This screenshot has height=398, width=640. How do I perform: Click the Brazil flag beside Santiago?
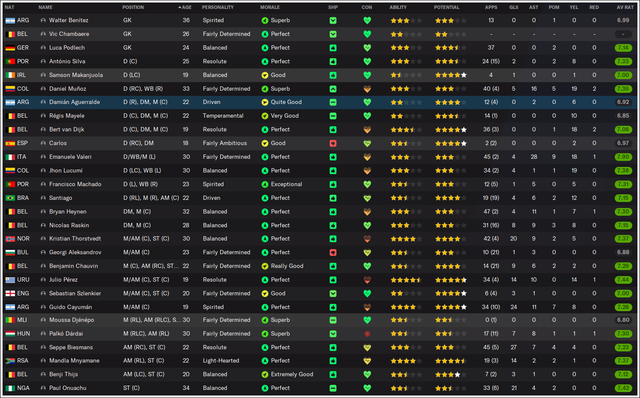point(10,198)
